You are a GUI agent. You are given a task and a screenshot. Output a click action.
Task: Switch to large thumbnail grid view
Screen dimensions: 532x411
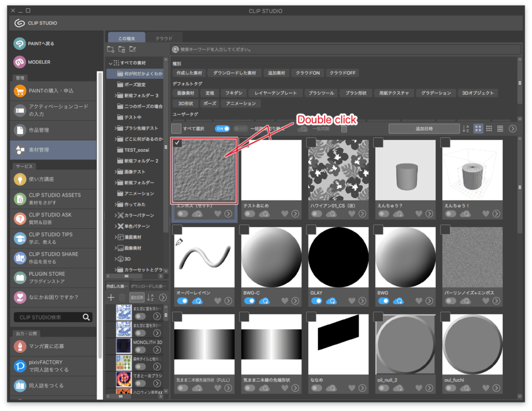coord(479,128)
